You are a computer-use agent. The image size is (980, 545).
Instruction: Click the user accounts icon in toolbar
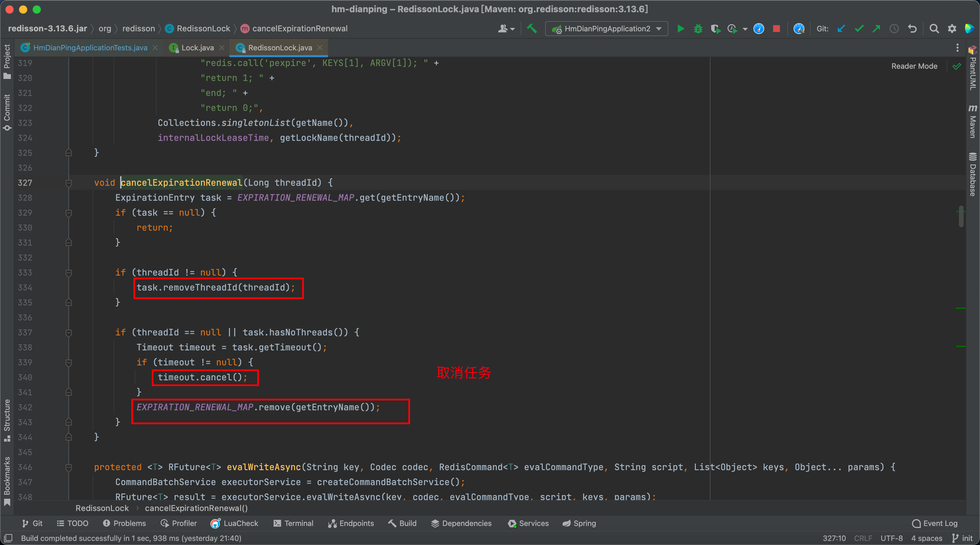[x=506, y=29]
